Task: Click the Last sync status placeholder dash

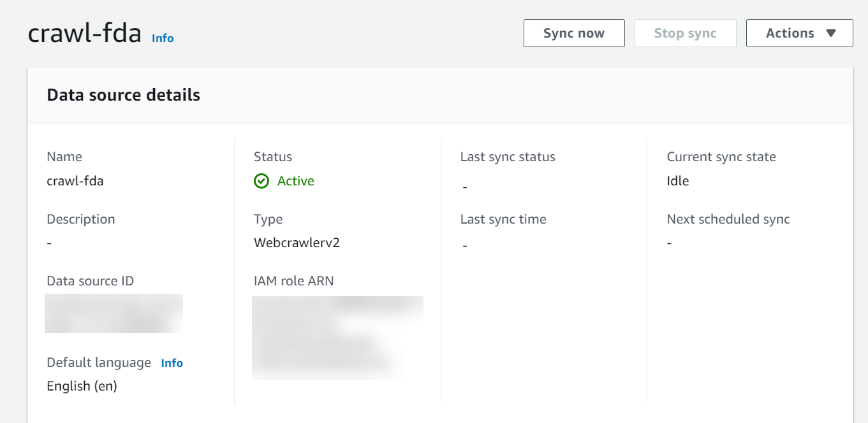Action: (x=464, y=187)
